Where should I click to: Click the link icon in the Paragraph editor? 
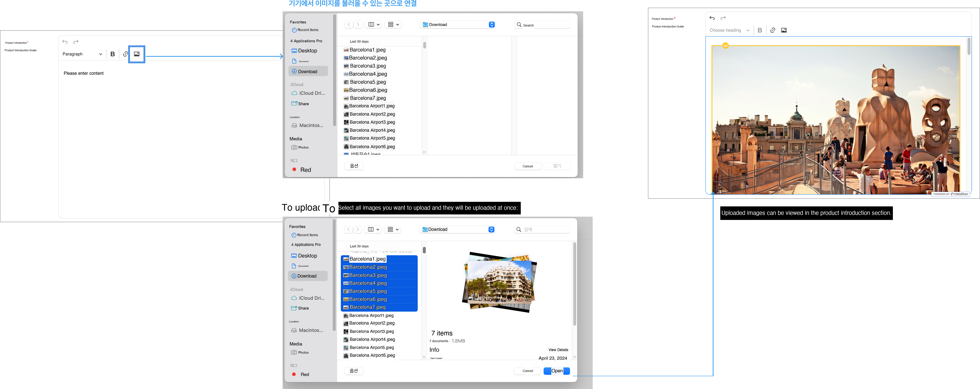point(125,54)
